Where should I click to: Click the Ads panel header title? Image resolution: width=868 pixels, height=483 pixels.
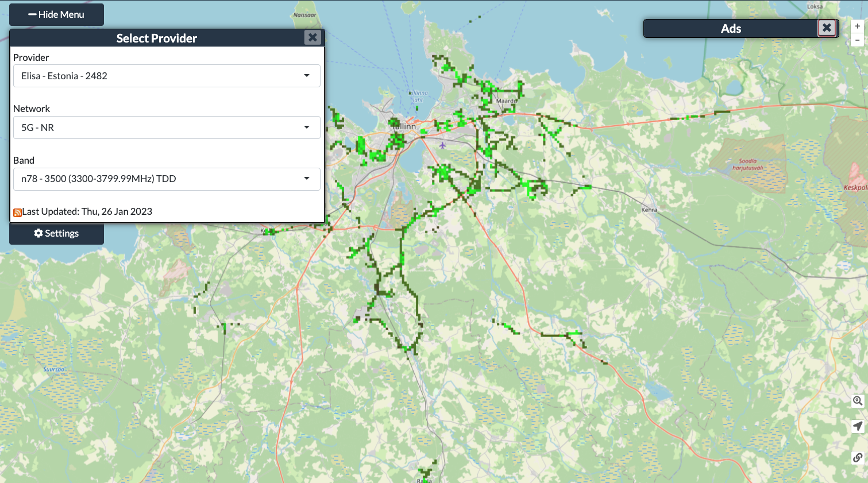(731, 29)
